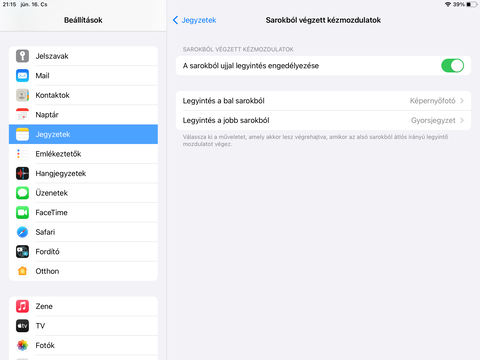Viewport: 480px width, 360px height.
Task: Open the Jelszavak key icon
Action: [x=22, y=56]
